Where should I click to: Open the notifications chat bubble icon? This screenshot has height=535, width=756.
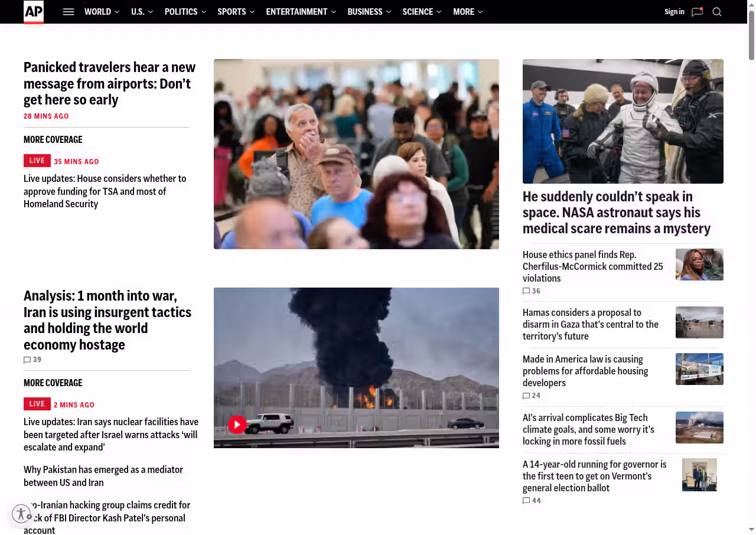[697, 12]
